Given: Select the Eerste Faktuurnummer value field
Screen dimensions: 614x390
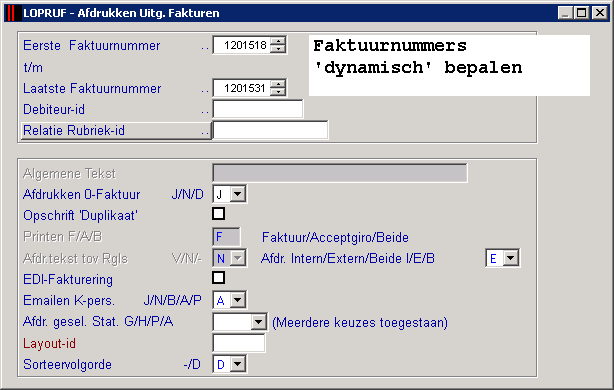Looking at the screenshot, I should pos(242,45).
